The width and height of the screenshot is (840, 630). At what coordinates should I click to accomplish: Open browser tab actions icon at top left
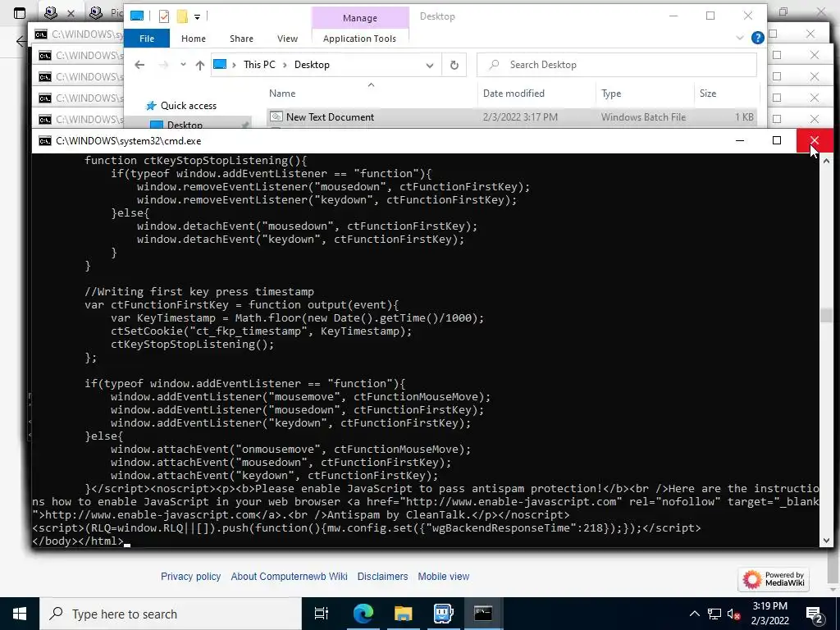(x=20, y=13)
